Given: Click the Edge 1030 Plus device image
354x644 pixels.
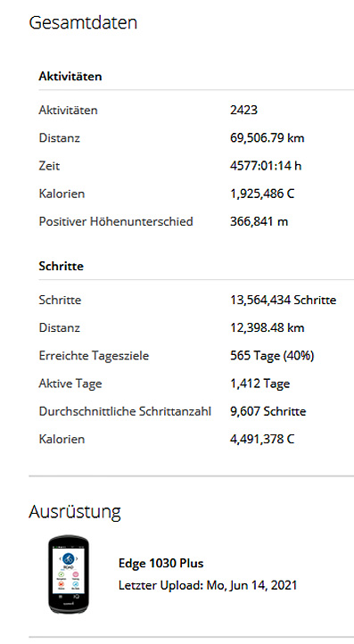Looking at the screenshot, I should 68,574.
